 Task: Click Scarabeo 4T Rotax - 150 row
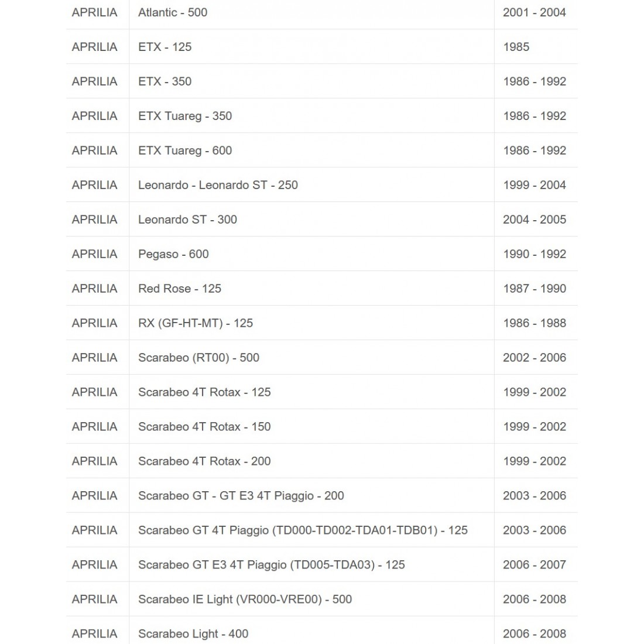point(204,427)
